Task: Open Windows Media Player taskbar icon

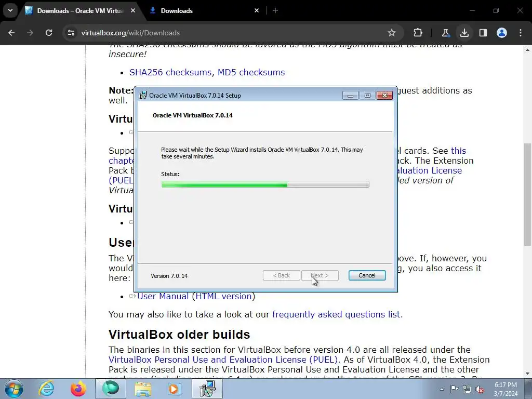Action: pos(175,389)
